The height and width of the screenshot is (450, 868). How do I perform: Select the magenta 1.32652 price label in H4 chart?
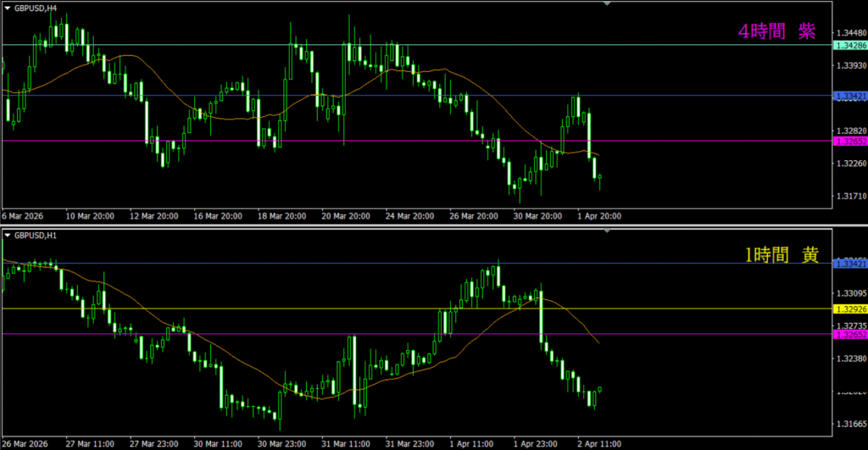coord(850,141)
